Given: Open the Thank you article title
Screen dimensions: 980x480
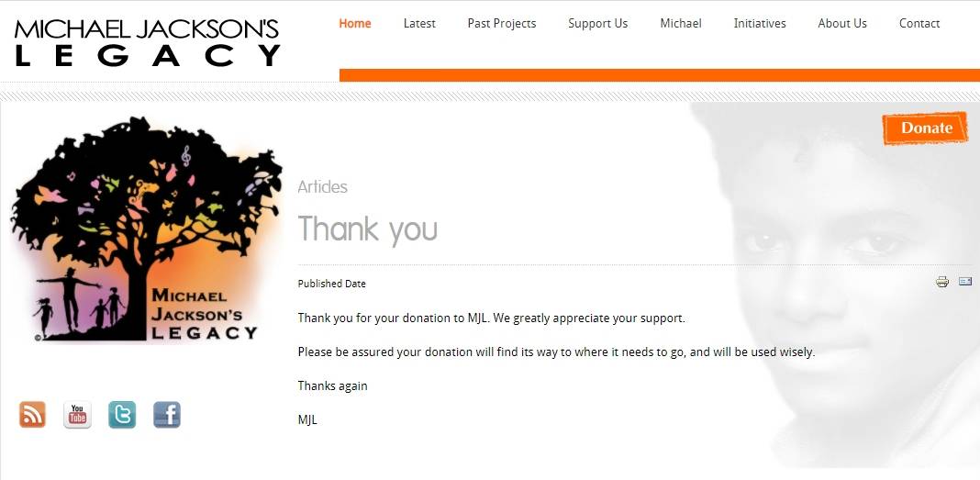Looking at the screenshot, I should 367,229.
